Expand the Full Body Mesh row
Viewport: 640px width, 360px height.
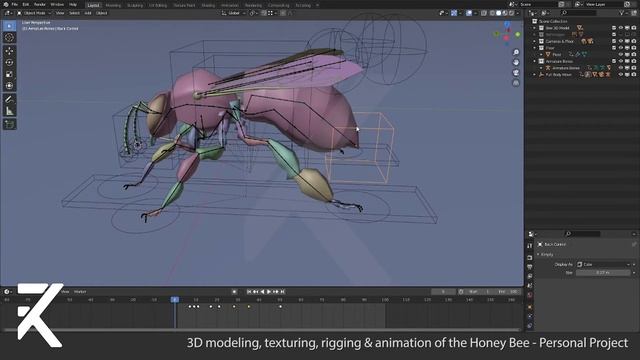click(x=534, y=75)
